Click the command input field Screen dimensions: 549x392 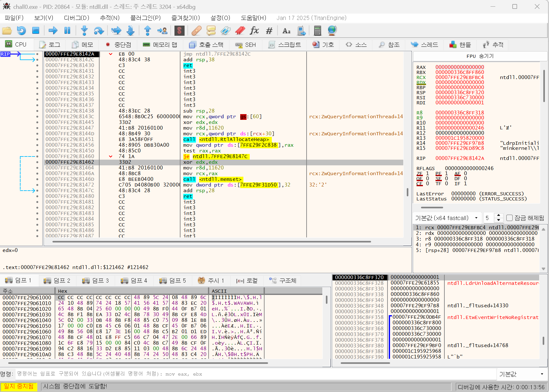coord(253,374)
